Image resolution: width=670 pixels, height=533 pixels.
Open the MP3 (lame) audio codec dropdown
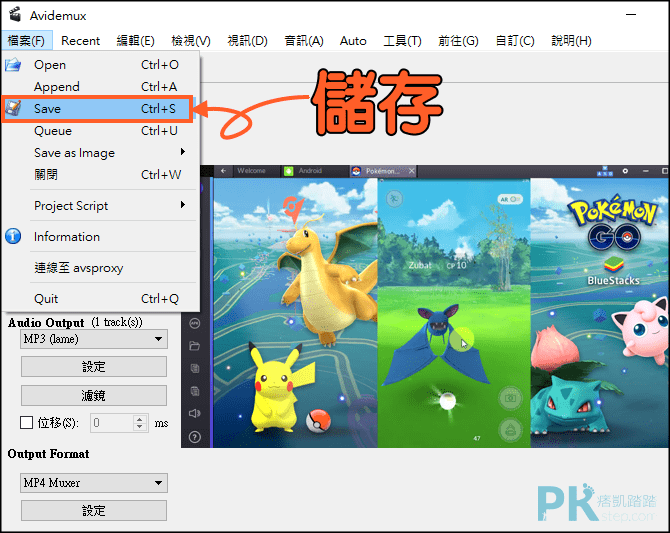pyautogui.click(x=94, y=339)
